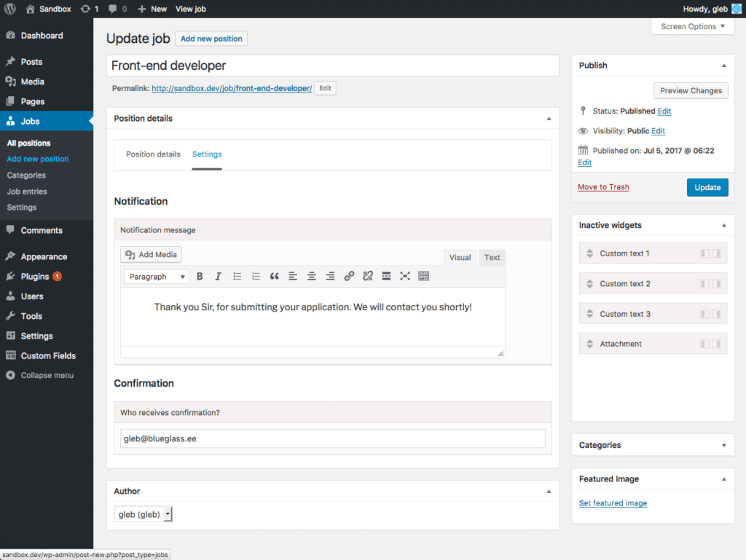The image size is (746, 560).
Task: Toggle bold formatting in the editor
Action: click(x=199, y=277)
